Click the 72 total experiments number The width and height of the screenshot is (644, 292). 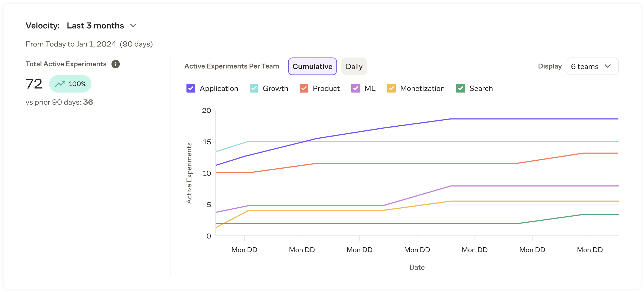pyautogui.click(x=34, y=84)
